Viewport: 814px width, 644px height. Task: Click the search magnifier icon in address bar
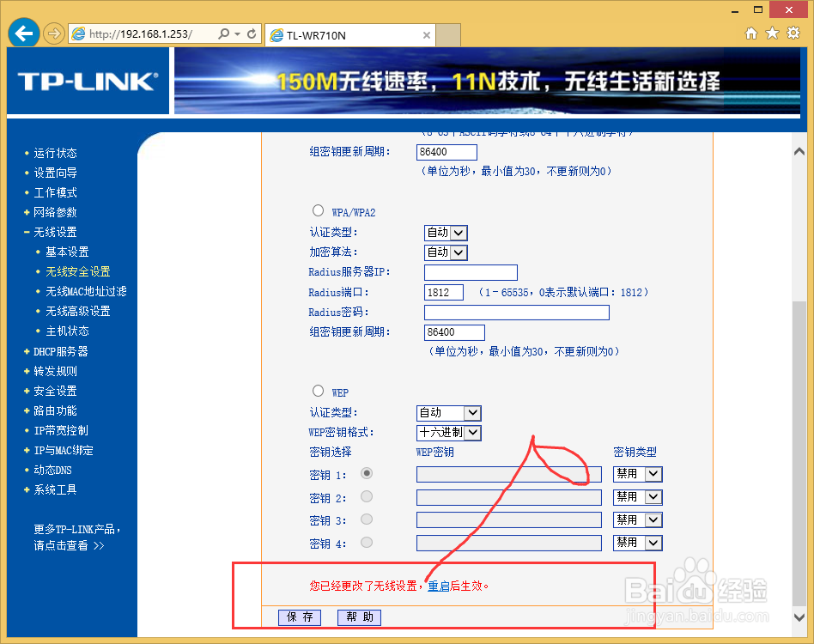click(x=223, y=33)
